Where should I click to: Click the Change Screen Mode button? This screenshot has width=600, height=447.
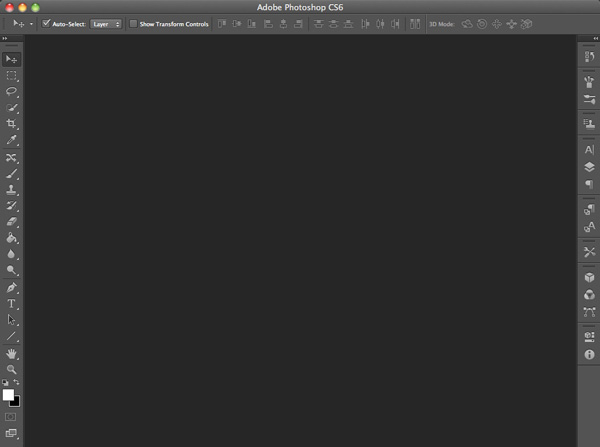click(x=12, y=433)
